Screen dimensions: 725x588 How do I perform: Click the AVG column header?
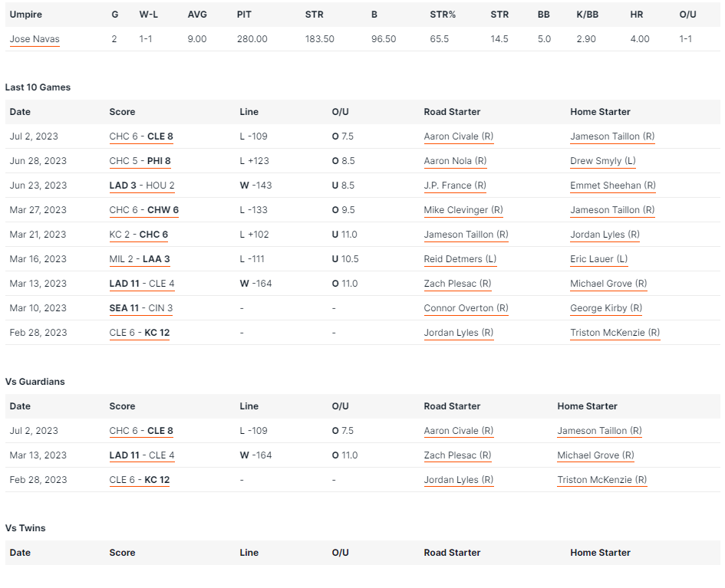point(197,15)
